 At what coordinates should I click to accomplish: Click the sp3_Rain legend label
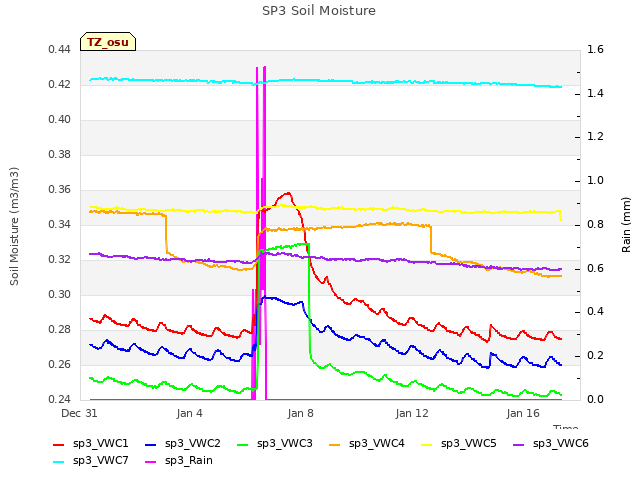189,460
